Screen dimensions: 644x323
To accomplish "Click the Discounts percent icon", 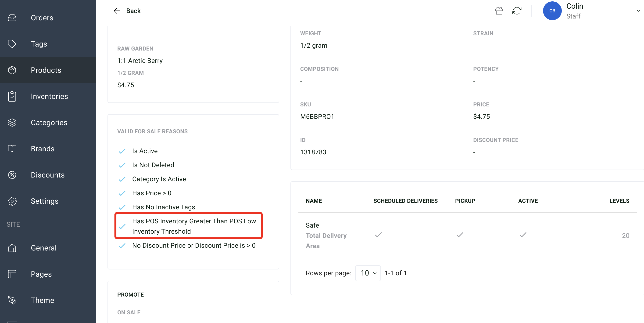I will pyautogui.click(x=12, y=175).
